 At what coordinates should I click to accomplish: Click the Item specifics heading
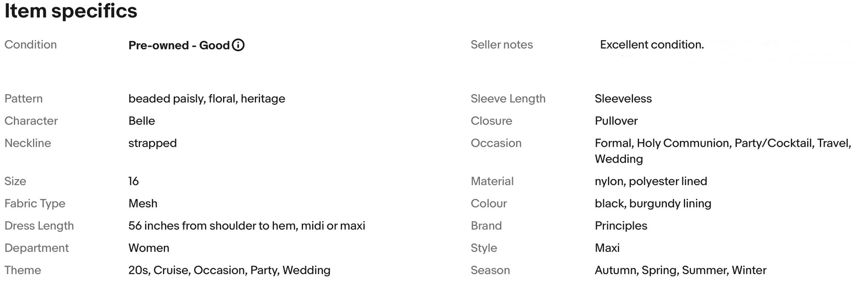pyautogui.click(x=71, y=11)
